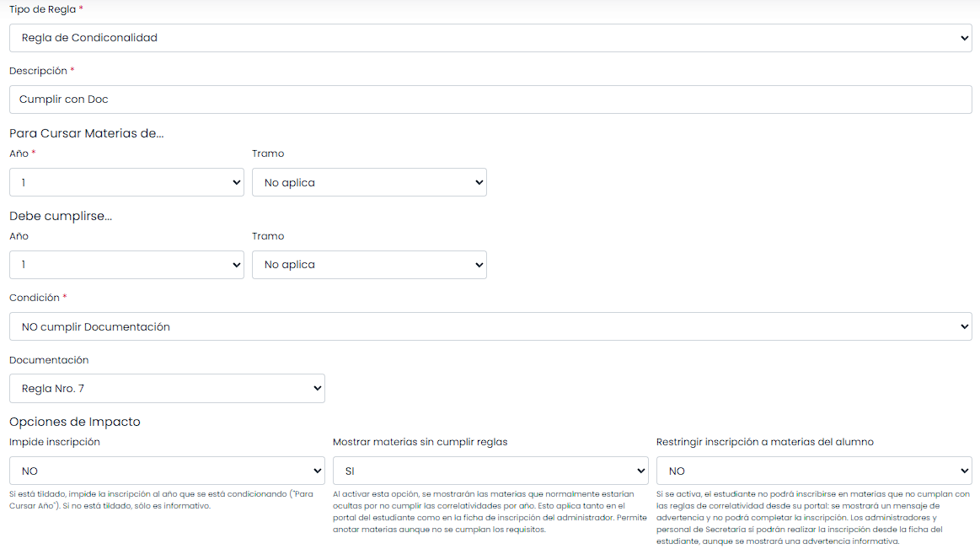Viewport: 980px width, 560px height.
Task: Click the Documentación field label
Action: (x=49, y=360)
